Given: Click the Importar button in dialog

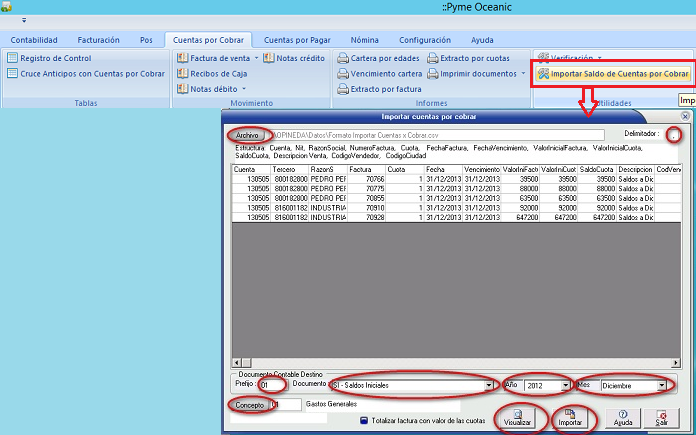Looking at the screenshot, I should (x=570, y=417).
